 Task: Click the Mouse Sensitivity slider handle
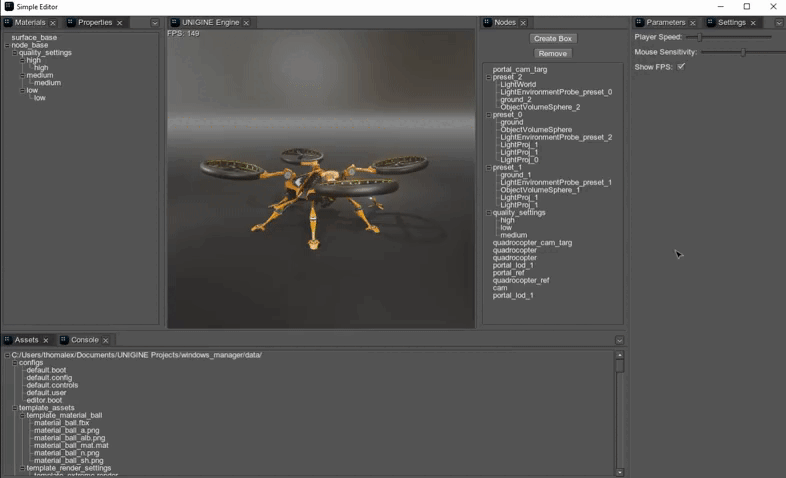pos(743,52)
